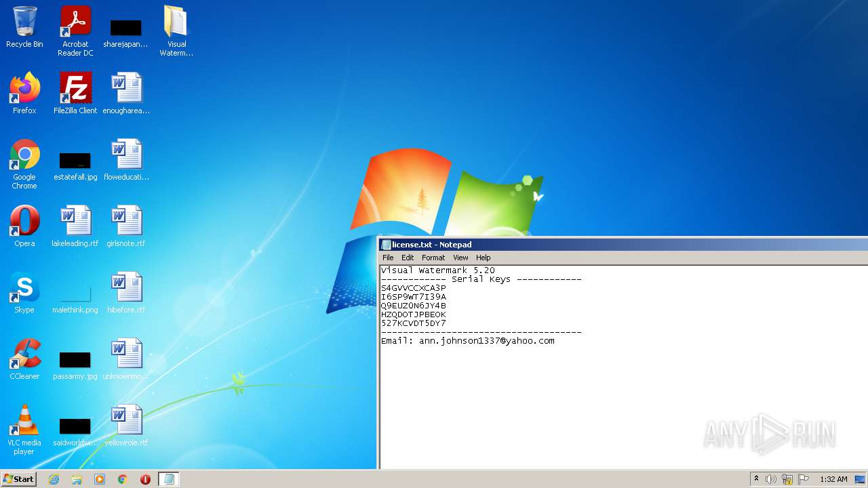Viewport: 868px width, 488px height.
Task: Click serial key Q9EUZ0N6JY4B line
Action: tap(414, 306)
